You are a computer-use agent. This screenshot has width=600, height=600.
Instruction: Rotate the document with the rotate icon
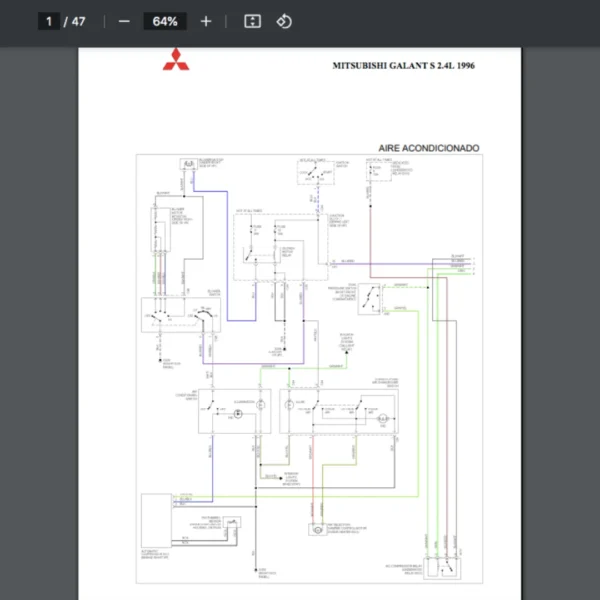pos(284,21)
